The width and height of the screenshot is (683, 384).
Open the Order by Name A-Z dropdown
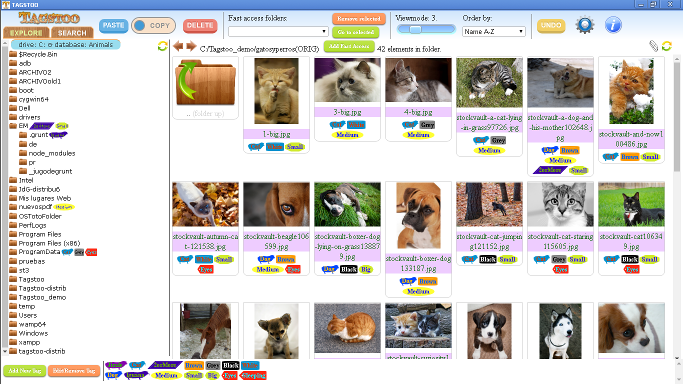click(x=494, y=31)
